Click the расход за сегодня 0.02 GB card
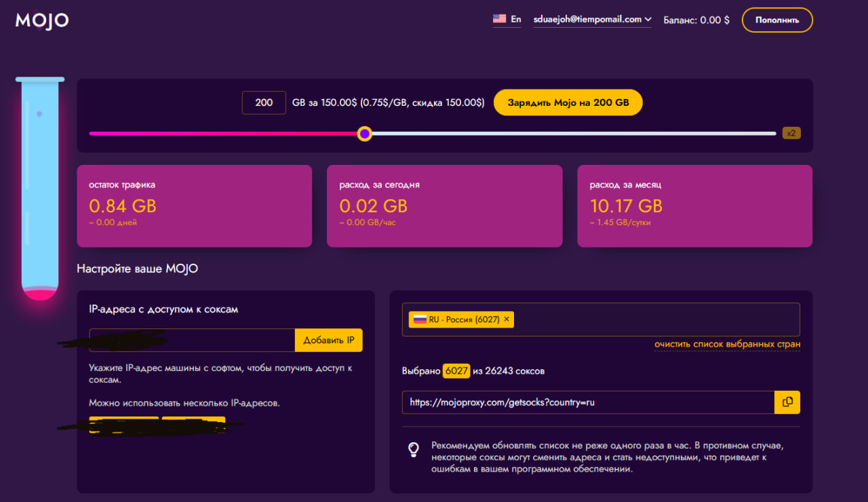The image size is (868, 502). coord(445,206)
